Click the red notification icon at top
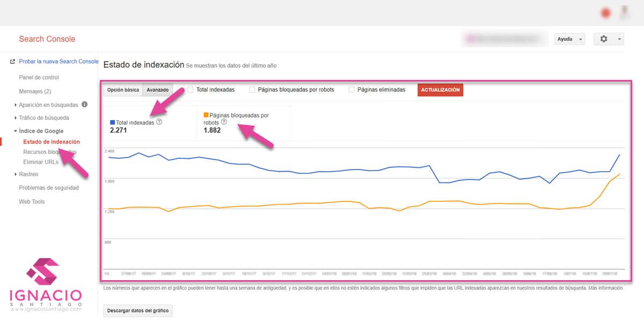 click(606, 13)
